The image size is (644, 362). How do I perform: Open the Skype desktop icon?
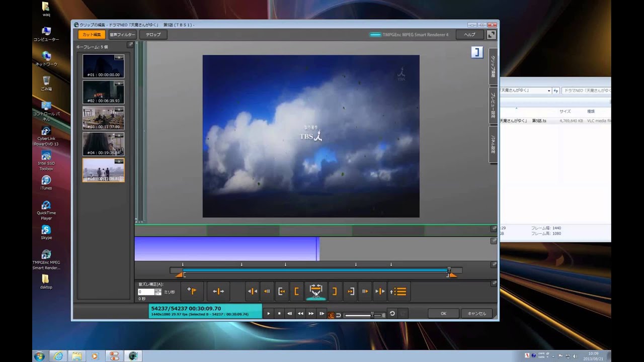(46, 232)
